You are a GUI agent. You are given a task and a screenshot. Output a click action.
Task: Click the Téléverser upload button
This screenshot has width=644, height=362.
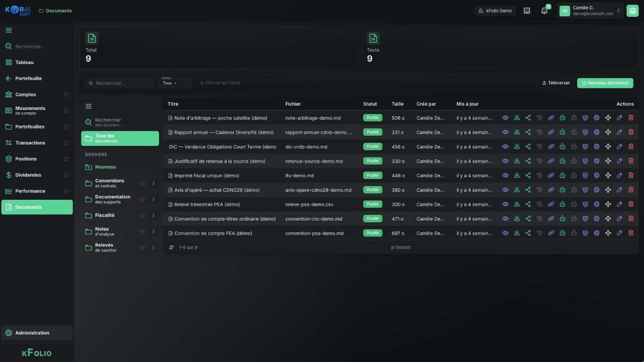556,83
